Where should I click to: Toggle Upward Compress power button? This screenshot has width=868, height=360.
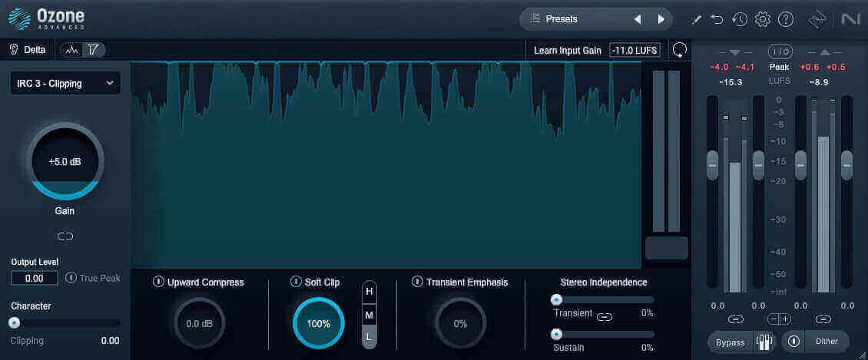tap(157, 282)
